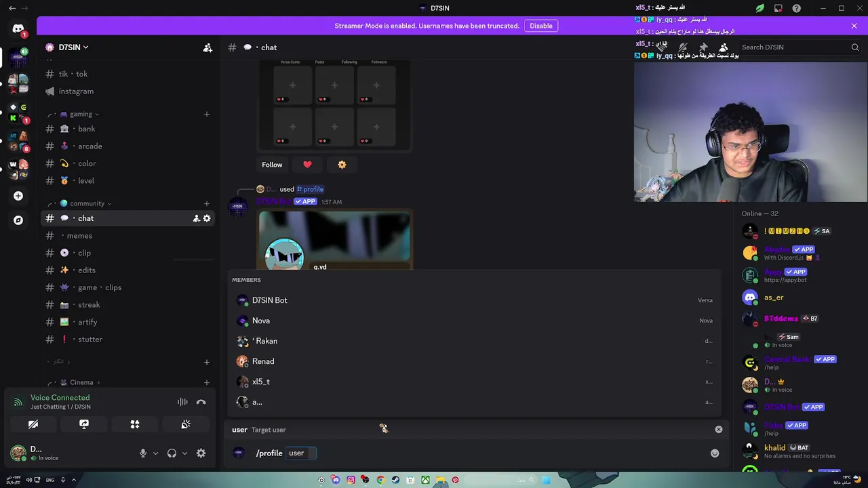Open the profile command link

coord(310,189)
